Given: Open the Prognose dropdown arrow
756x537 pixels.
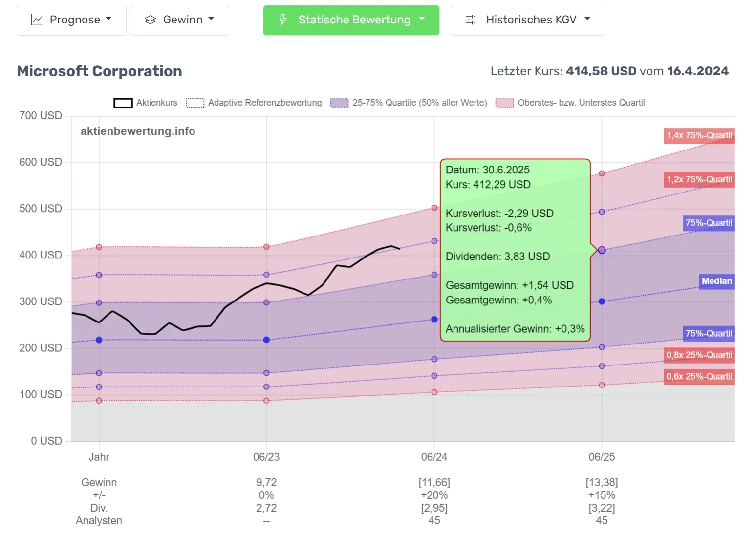Looking at the screenshot, I should [x=108, y=19].
